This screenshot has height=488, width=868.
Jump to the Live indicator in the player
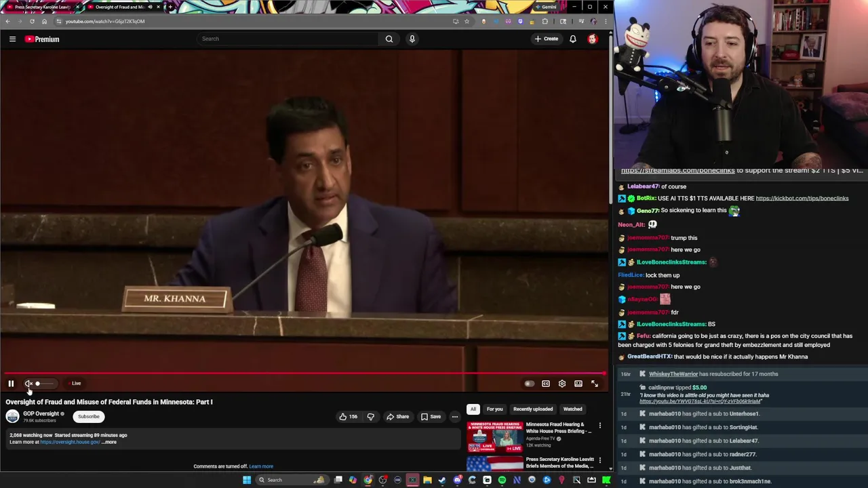(x=75, y=384)
